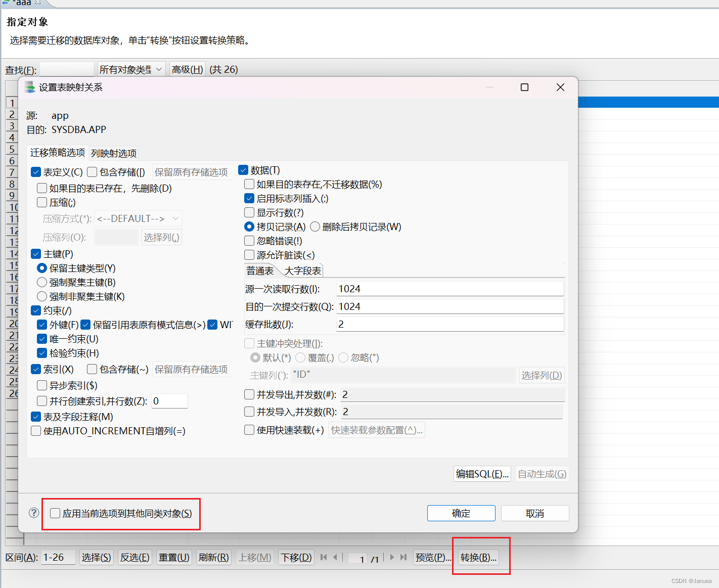Select 删除后拷贝记录(W) radio option
The height and width of the screenshot is (588, 719).
pos(315,227)
